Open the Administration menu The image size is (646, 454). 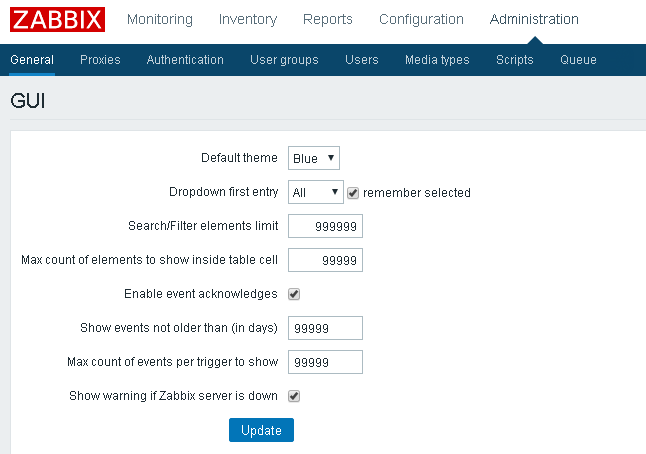(534, 19)
